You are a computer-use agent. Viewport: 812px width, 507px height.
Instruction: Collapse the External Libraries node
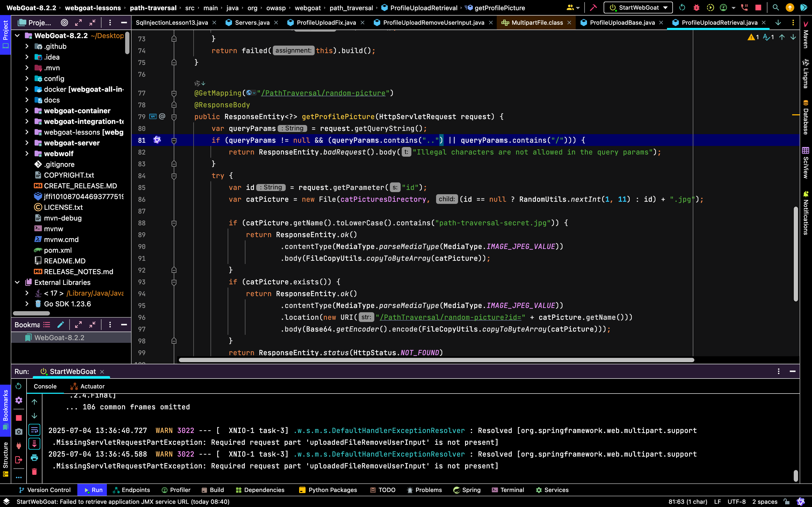[x=17, y=282]
